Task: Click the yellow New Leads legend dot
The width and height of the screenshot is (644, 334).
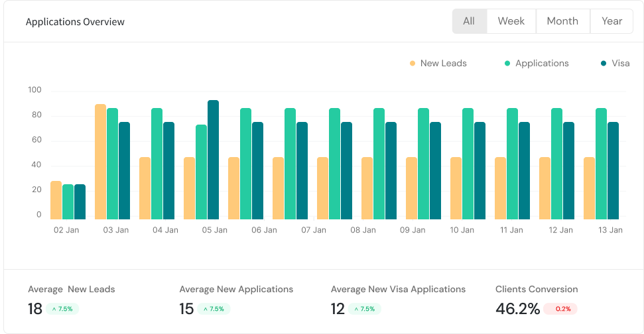Action: pos(413,64)
